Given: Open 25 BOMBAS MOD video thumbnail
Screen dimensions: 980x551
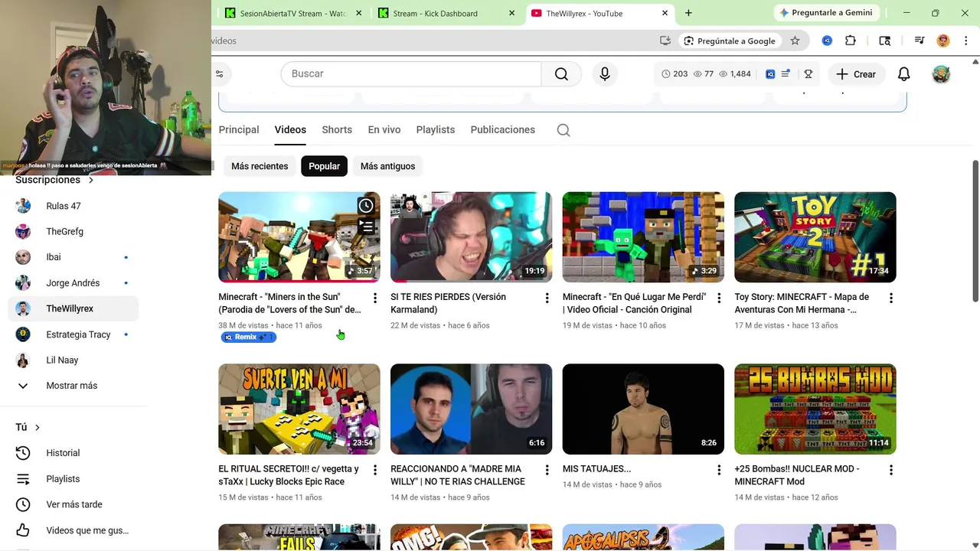Looking at the screenshot, I should (x=815, y=409).
